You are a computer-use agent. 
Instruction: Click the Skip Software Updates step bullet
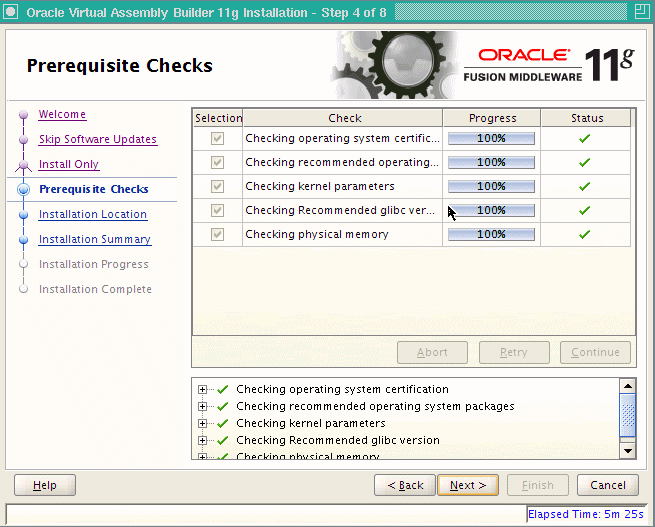[23, 139]
